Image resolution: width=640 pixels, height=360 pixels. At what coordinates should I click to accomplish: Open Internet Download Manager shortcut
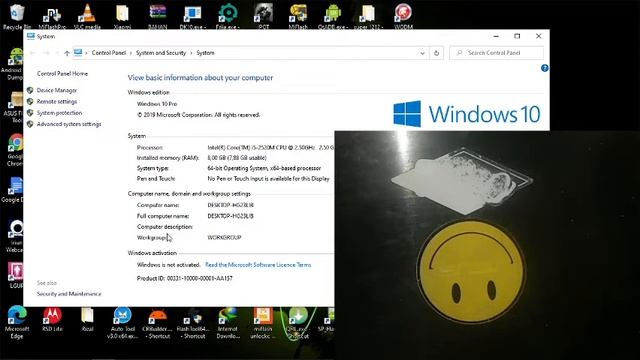[227, 323]
